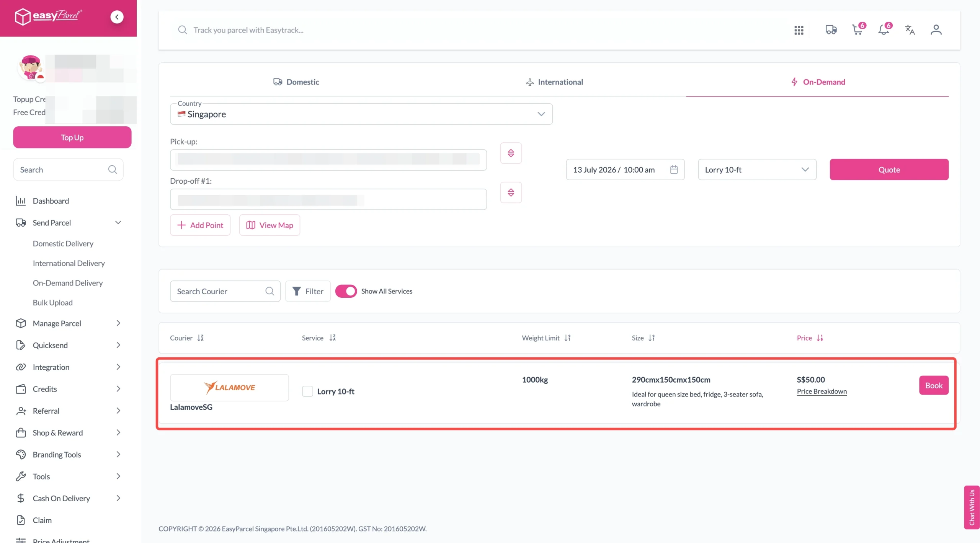This screenshot has height=543, width=980.
Task: Switch to the International tab
Action: 554,82
